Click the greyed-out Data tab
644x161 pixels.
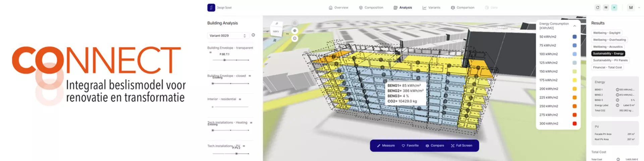tap(491, 7)
